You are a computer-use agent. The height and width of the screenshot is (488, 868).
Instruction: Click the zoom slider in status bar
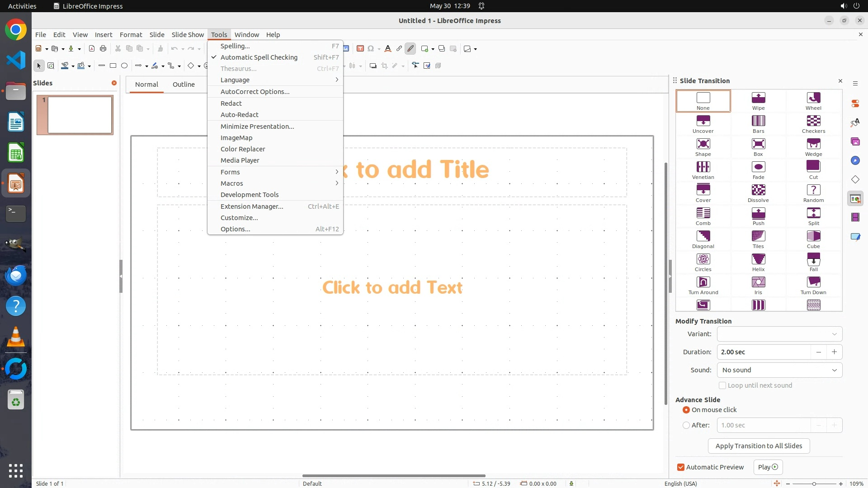814,483
